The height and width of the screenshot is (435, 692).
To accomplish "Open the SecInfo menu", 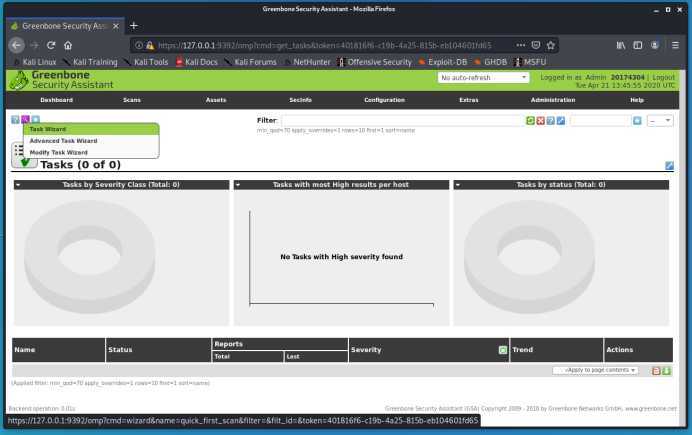I will [301, 100].
